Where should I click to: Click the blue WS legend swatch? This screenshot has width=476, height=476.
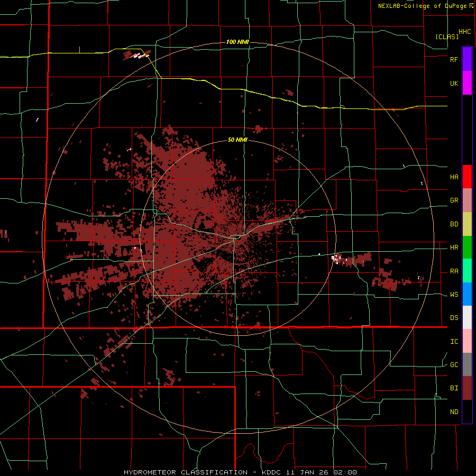467,294
